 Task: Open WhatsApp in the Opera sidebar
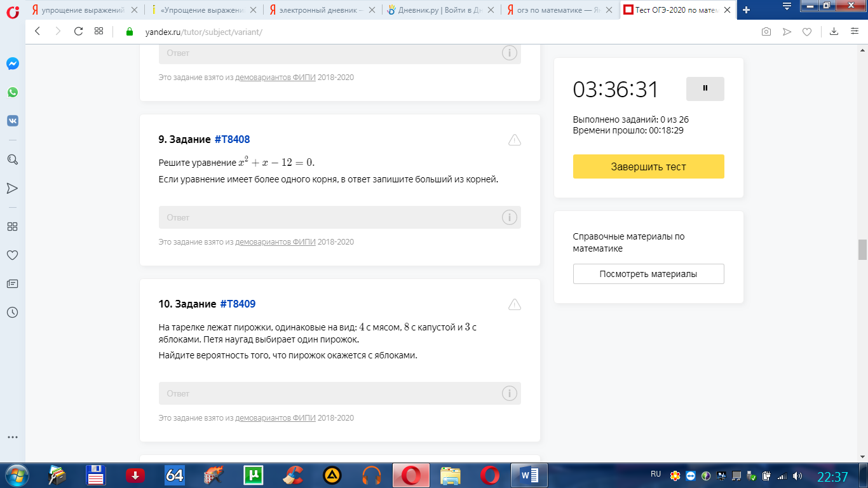pyautogui.click(x=13, y=92)
